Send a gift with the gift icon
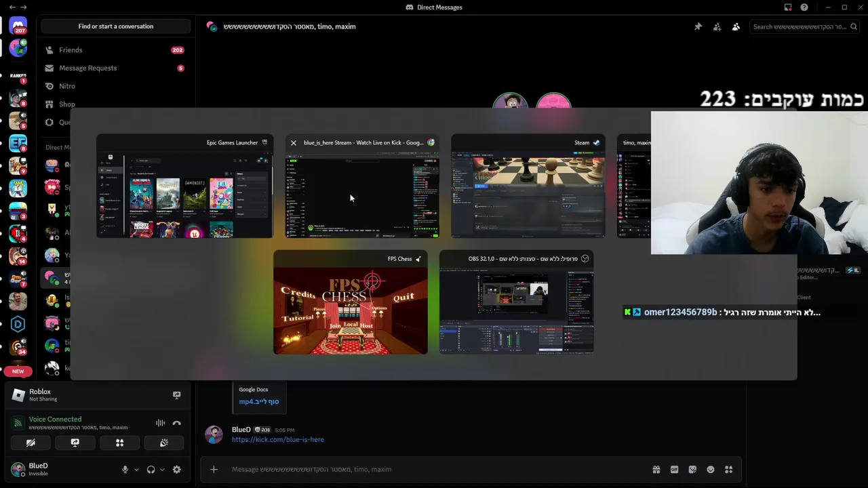 click(656, 470)
